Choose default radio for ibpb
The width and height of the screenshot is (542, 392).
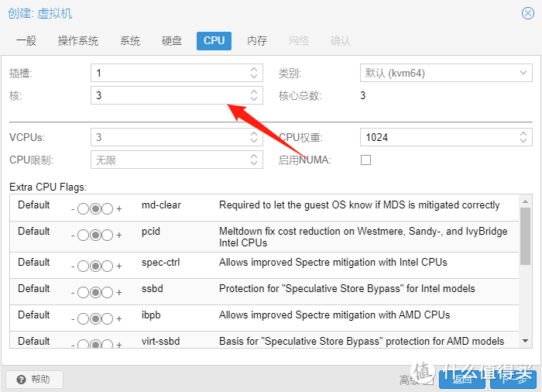95,318
